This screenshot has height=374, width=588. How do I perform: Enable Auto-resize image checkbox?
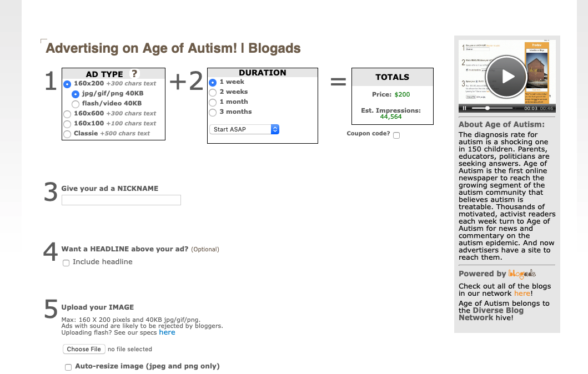pos(68,367)
